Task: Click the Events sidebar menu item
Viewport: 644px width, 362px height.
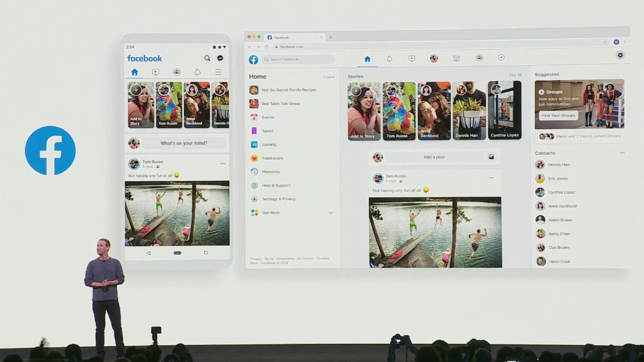Action: (268, 117)
